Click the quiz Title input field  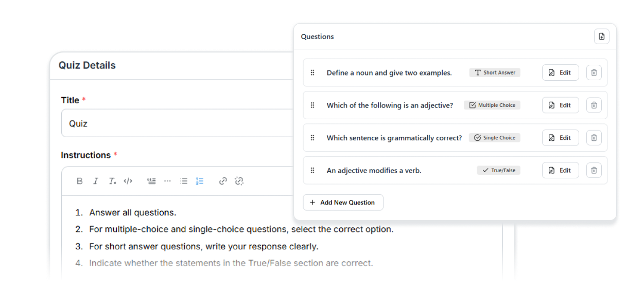[177, 123]
